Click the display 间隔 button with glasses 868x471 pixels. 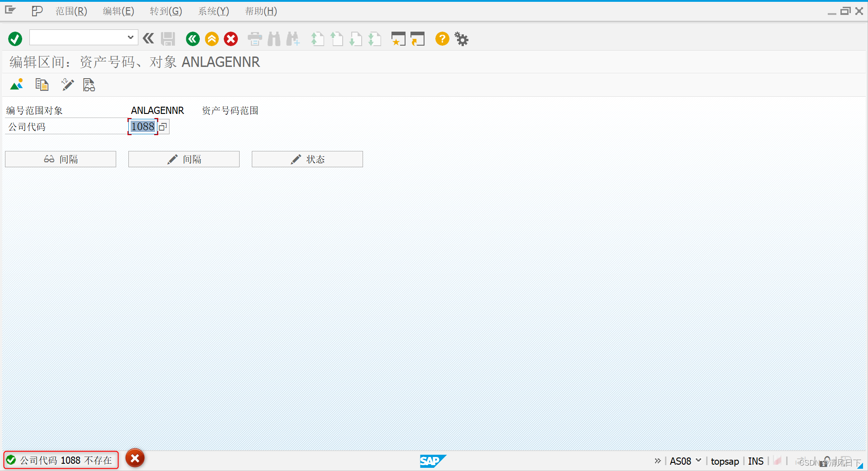pos(61,159)
